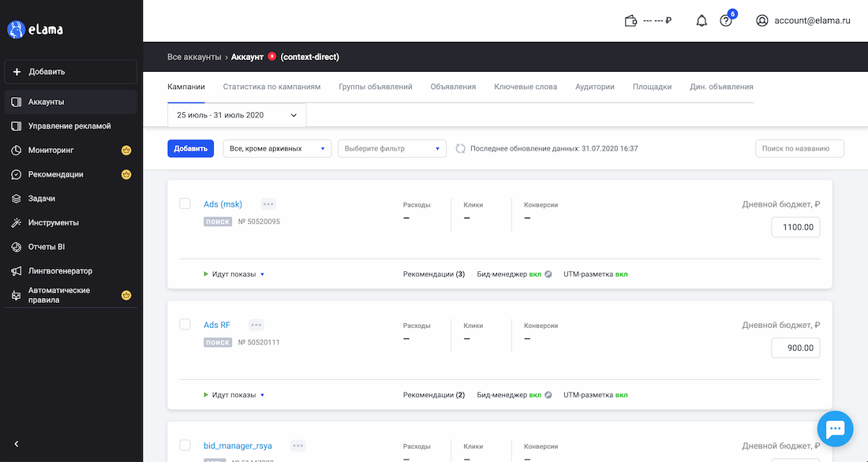This screenshot has width=868, height=462.
Task: Open the live chat bubble
Action: [835, 429]
